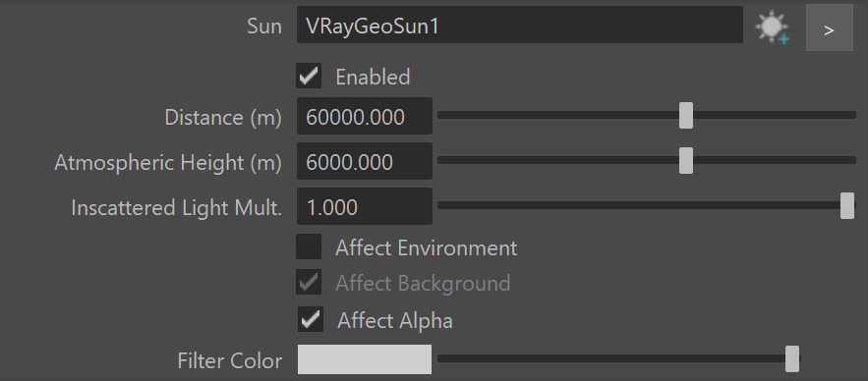Click the arrow button beside the Sun field

coord(829,27)
